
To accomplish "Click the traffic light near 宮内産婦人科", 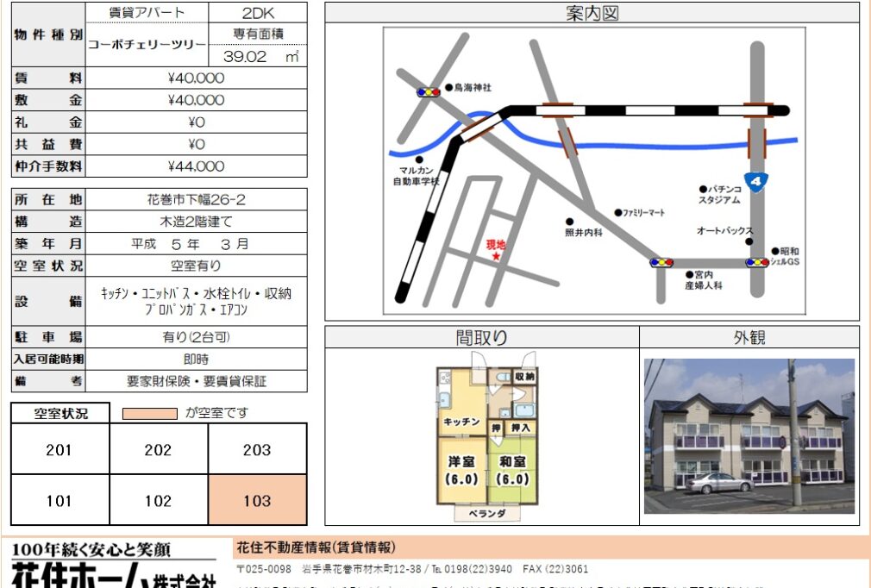I will [661, 262].
